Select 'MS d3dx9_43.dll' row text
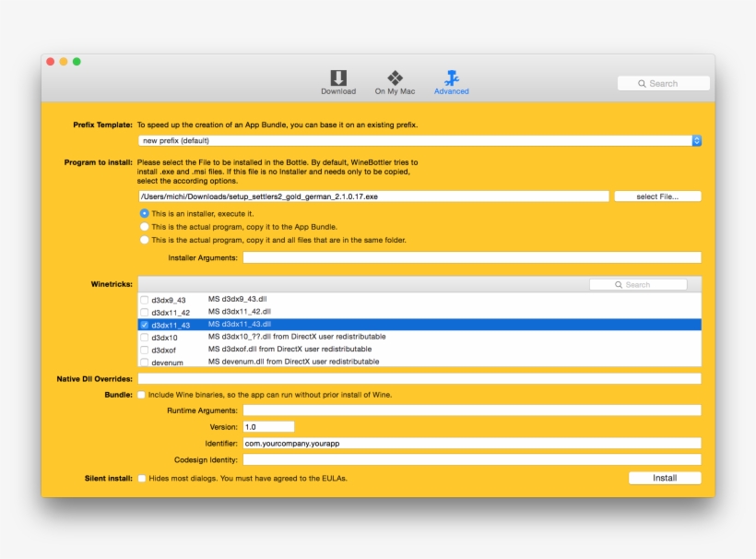This screenshot has height=559, width=756. 237,299
